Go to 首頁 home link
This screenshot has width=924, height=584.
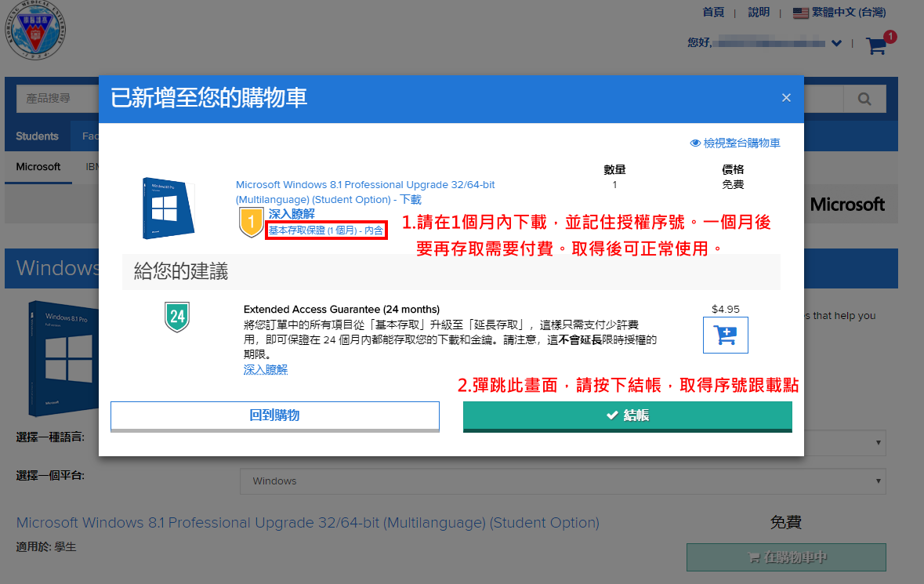(x=713, y=13)
